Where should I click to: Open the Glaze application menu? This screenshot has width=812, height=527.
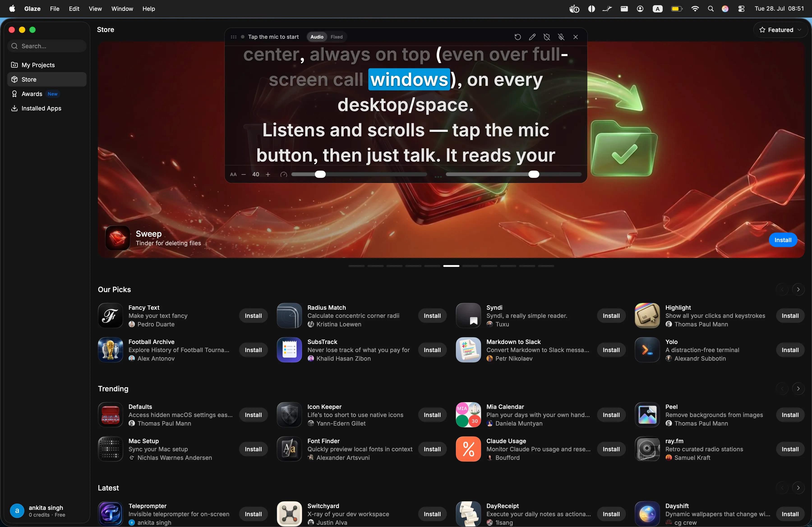click(x=32, y=9)
